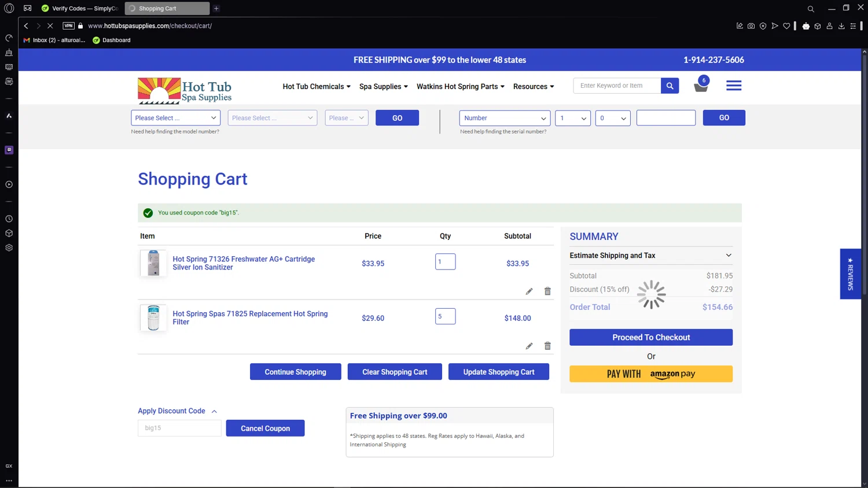The width and height of the screenshot is (868, 488).
Task: Open GX Control speedometer in sidebar
Action: [9, 38]
